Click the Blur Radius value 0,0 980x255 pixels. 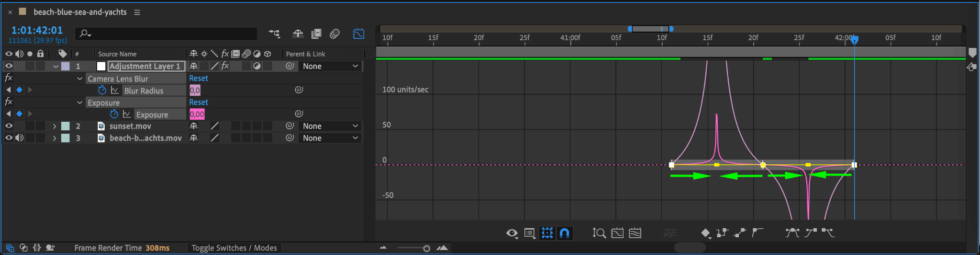coord(195,90)
